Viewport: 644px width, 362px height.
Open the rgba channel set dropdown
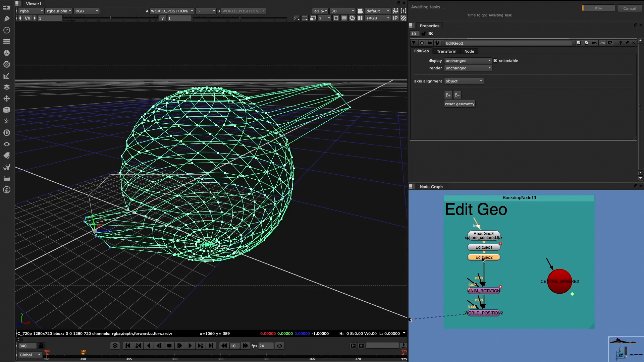click(31, 11)
